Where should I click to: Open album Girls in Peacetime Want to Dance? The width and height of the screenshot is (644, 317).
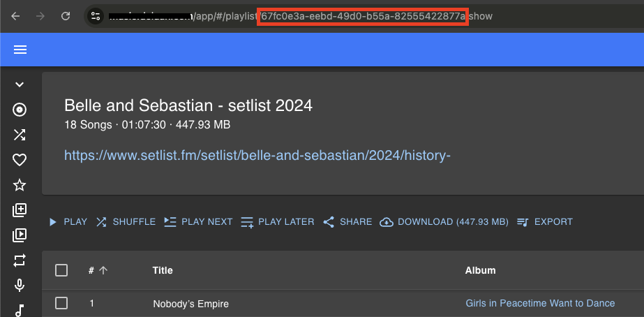[x=540, y=303]
